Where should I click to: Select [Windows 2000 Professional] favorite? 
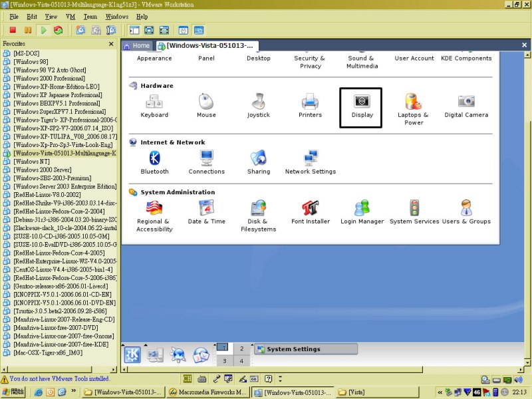pyautogui.click(x=49, y=78)
